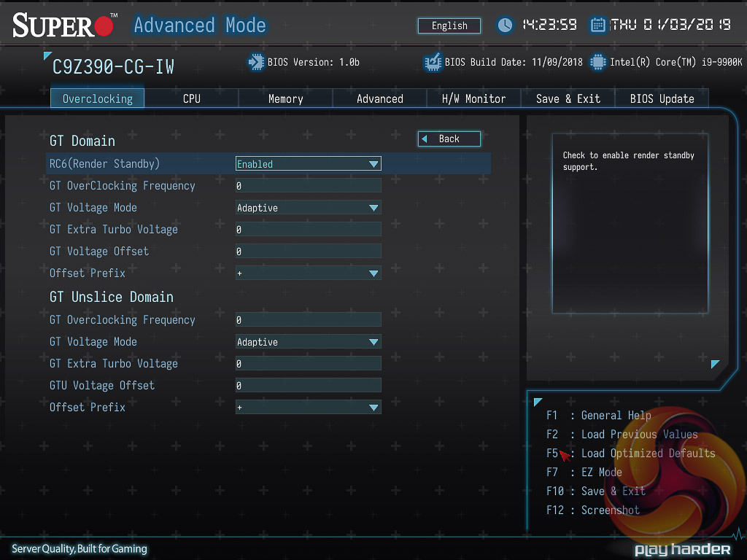Open GT Unslice Offset Prefix dropdown
Screen dimensions: 747x560
(x=309, y=408)
